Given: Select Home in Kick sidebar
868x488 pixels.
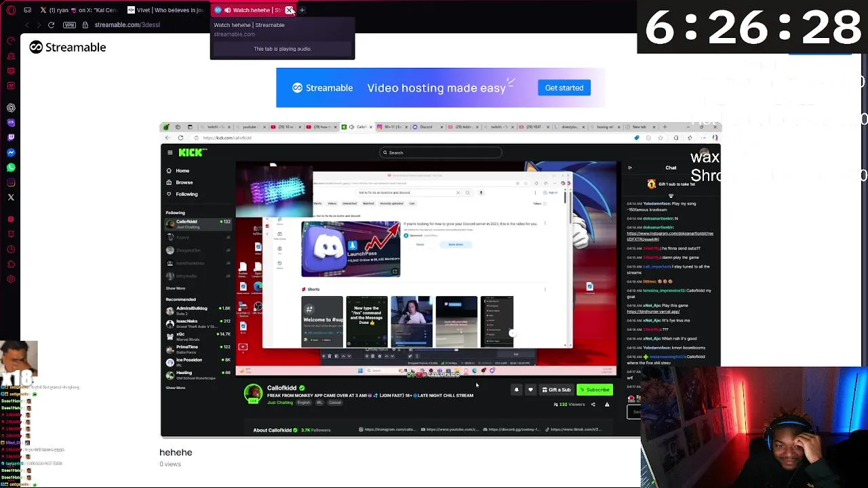Looking at the screenshot, I should tap(178, 171).
